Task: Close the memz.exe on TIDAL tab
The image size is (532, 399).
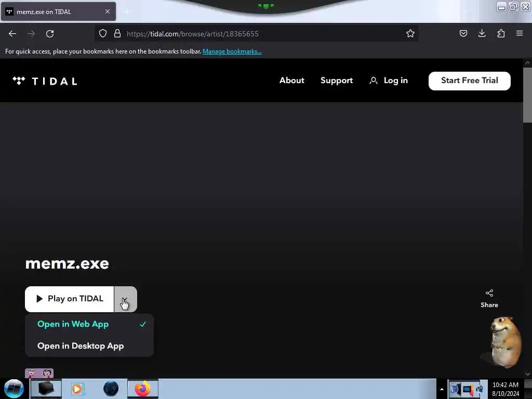Action: pyautogui.click(x=108, y=11)
